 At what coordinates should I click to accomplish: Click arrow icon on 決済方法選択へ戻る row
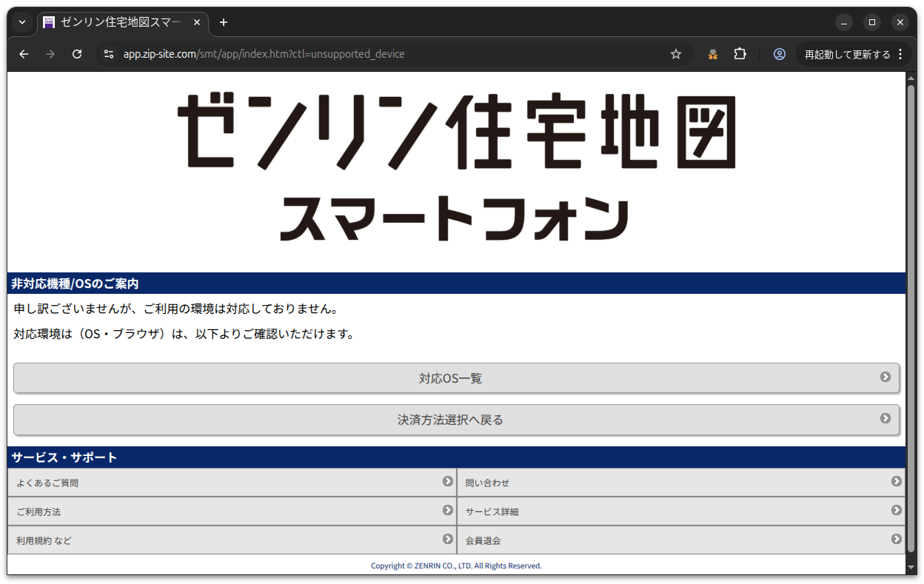tap(885, 418)
